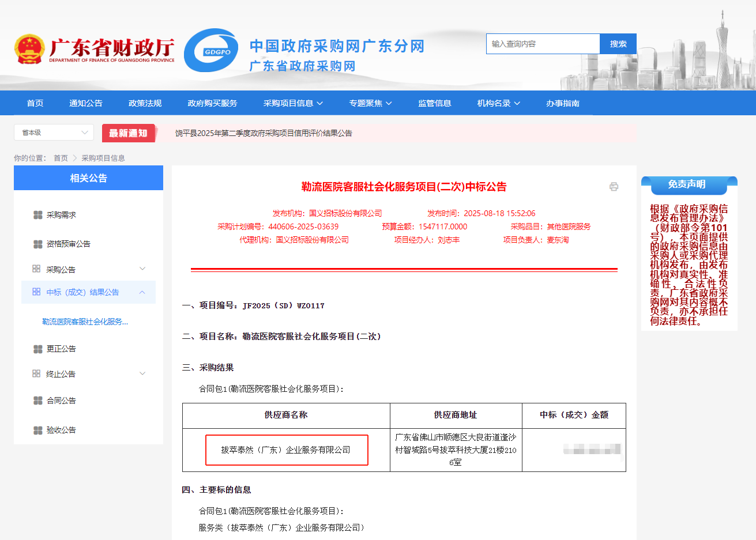The height and width of the screenshot is (540, 756).
Task: Open the 省本级 region dropdown
Action: (x=54, y=133)
